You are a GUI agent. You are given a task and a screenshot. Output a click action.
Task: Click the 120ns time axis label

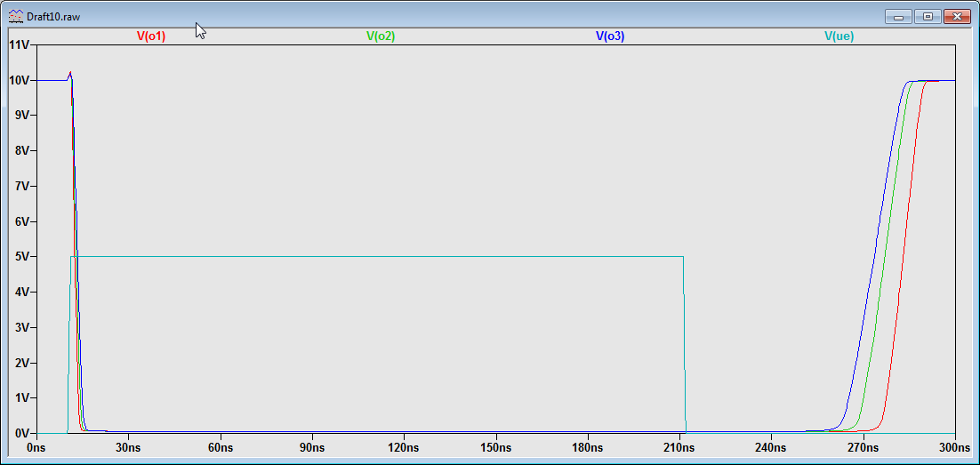coord(404,448)
